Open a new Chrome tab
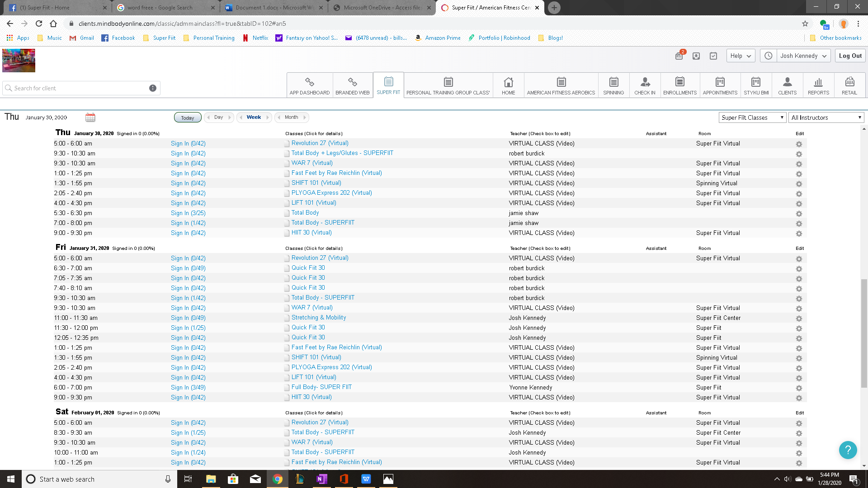The width and height of the screenshot is (868, 488). point(554,8)
